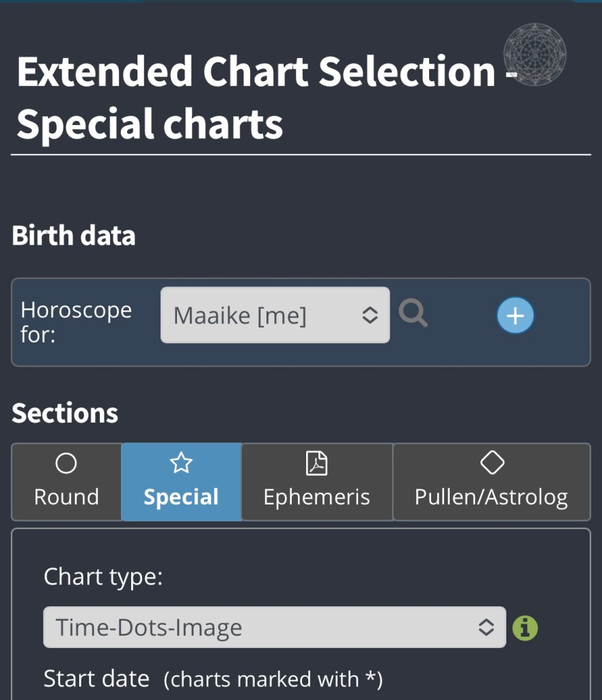The image size is (602, 700).
Task: Click the circle icon above Round
Action: pyautogui.click(x=66, y=464)
